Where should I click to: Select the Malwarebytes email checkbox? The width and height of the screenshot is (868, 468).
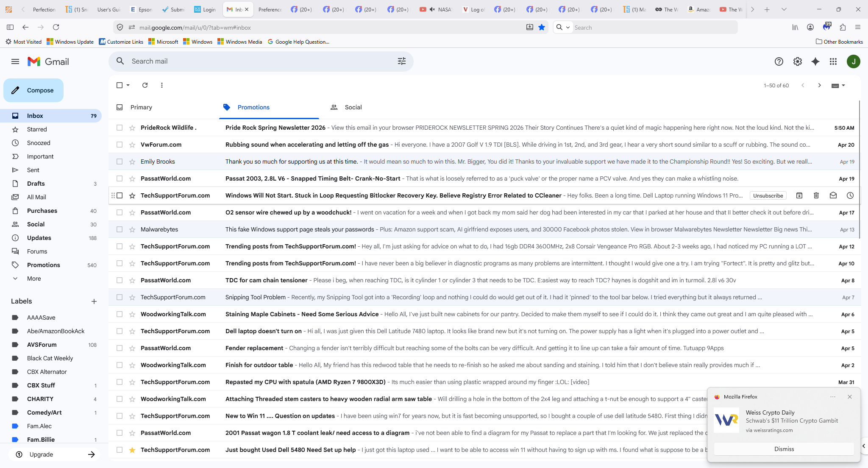120,229
